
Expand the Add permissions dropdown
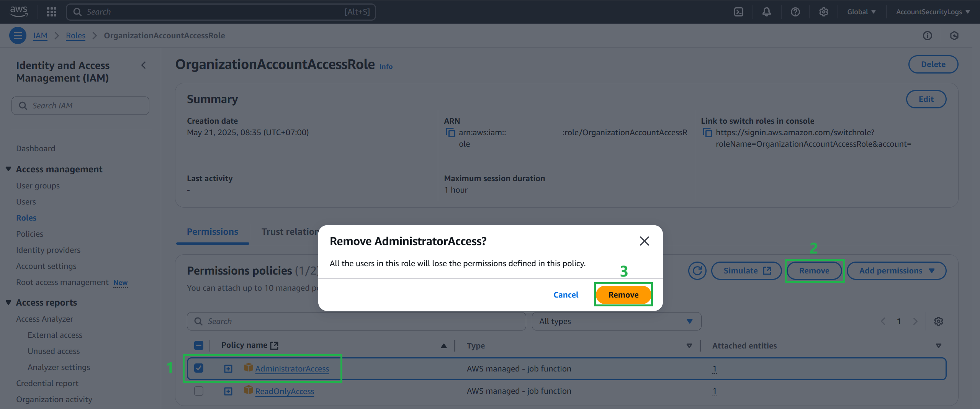tap(896, 271)
